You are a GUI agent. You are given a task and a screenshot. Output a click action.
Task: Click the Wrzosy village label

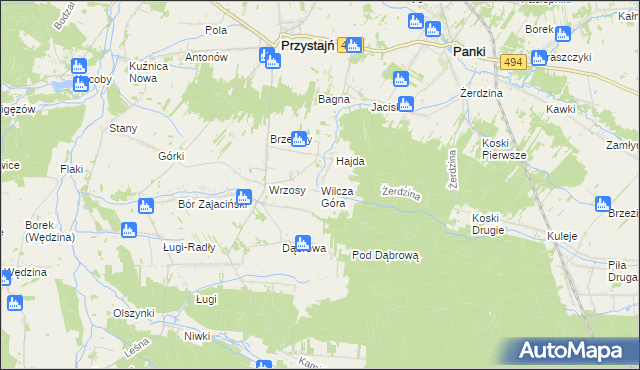(287, 191)
